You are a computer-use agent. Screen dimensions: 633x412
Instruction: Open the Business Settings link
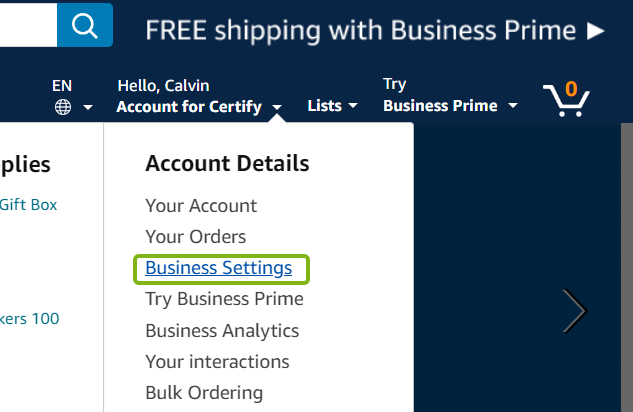tap(218, 268)
